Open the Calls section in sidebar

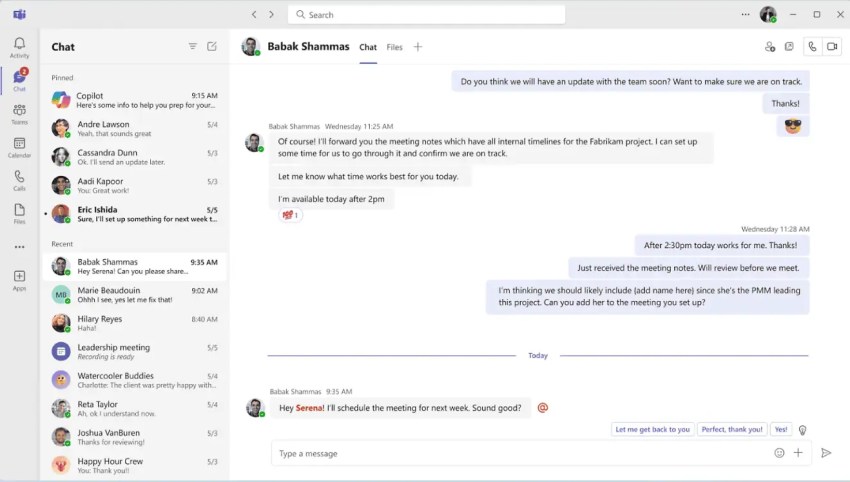(20, 180)
